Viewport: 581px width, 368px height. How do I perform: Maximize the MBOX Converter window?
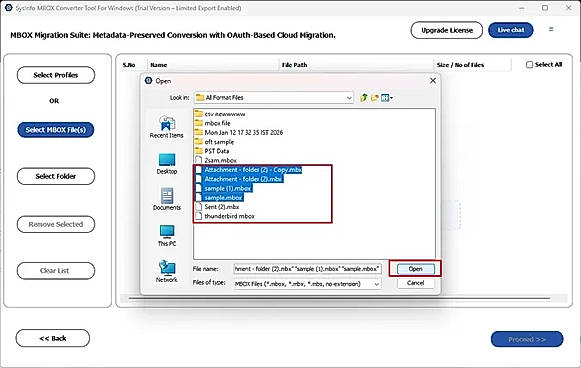[545, 7]
